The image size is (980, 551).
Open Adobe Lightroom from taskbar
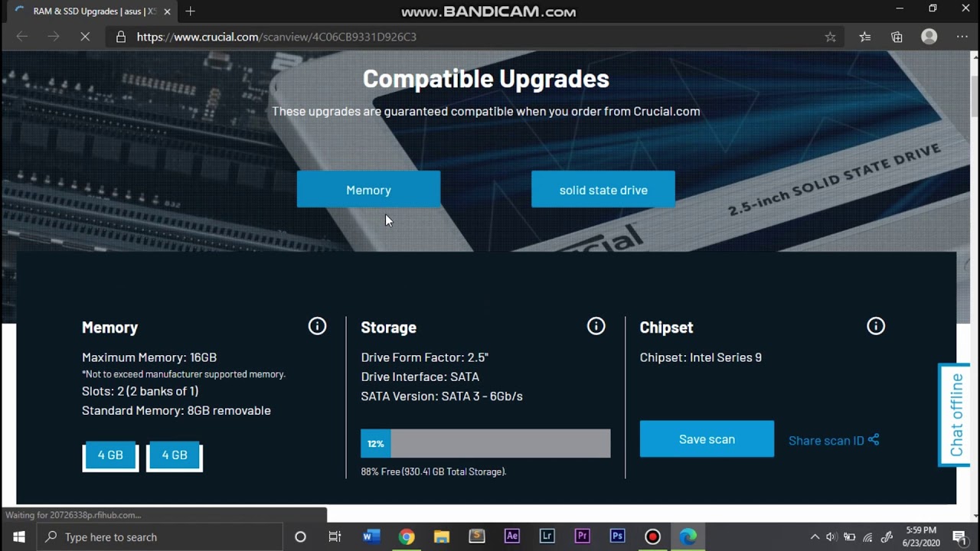click(x=547, y=536)
